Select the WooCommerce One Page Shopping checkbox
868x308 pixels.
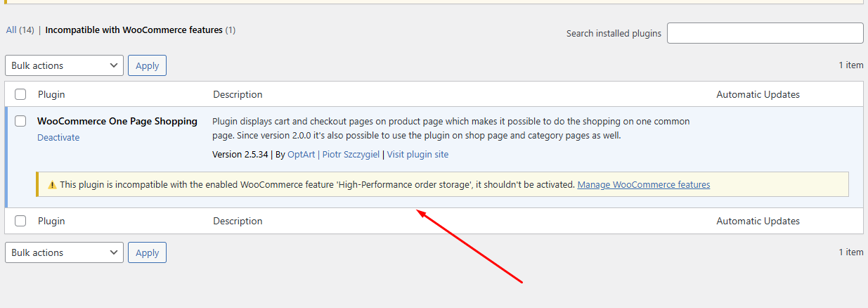(x=20, y=121)
